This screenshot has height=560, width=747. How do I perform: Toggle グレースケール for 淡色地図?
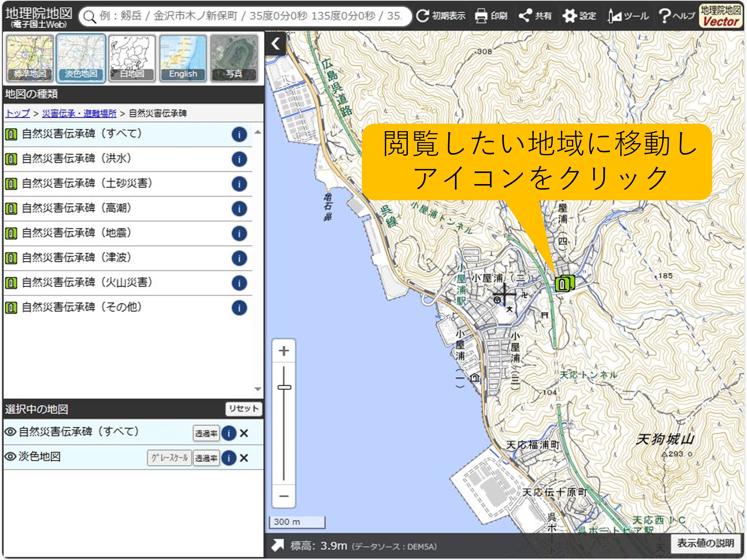pyautogui.click(x=170, y=458)
